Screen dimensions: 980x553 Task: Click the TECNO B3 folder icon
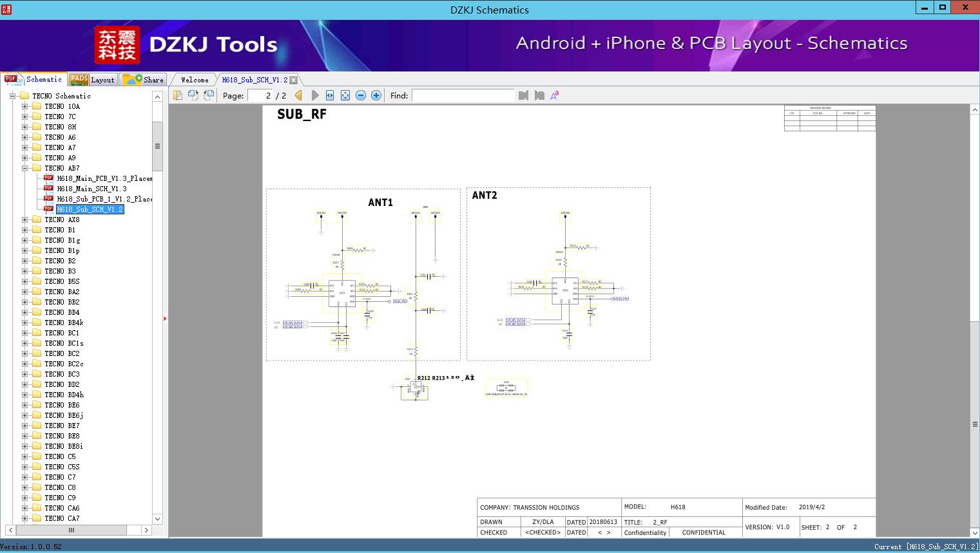(x=37, y=271)
